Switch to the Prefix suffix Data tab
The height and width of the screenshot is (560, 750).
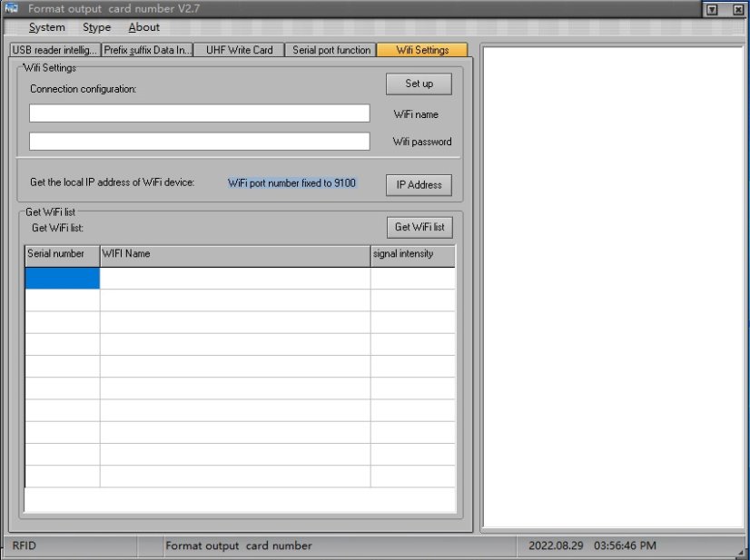(x=147, y=50)
